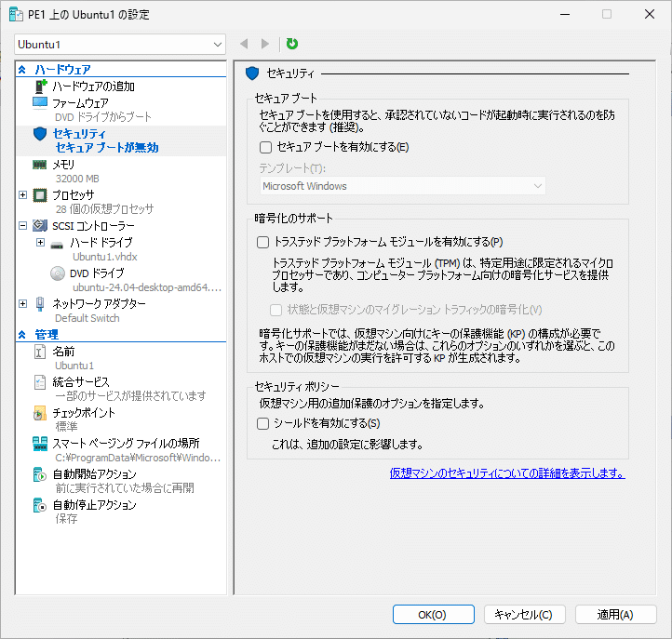Select DVD ドライブ settings item
This screenshot has height=639, width=672.
97,273
